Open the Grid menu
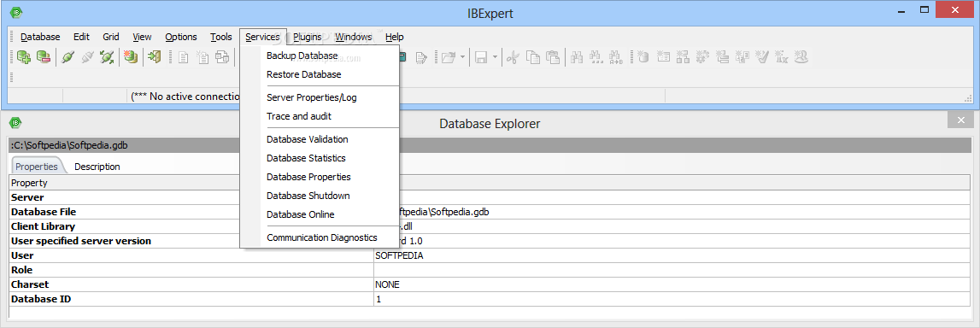This screenshot has width=980, height=328. click(110, 37)
